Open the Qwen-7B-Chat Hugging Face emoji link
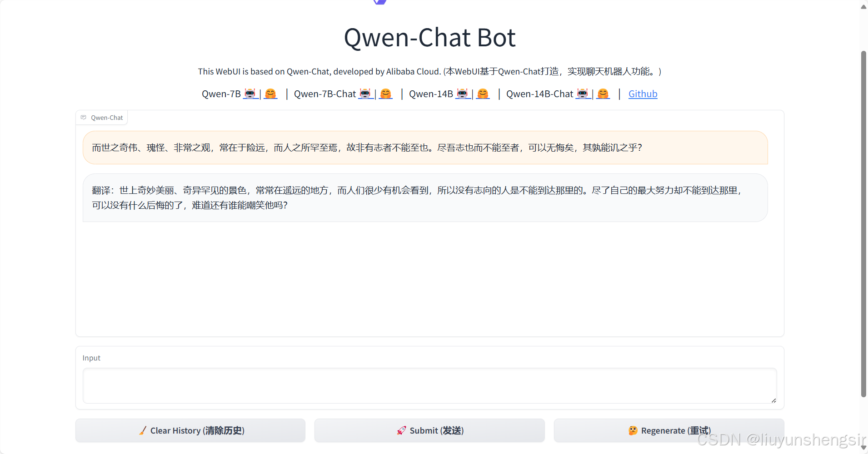 (x=385, y=94)
